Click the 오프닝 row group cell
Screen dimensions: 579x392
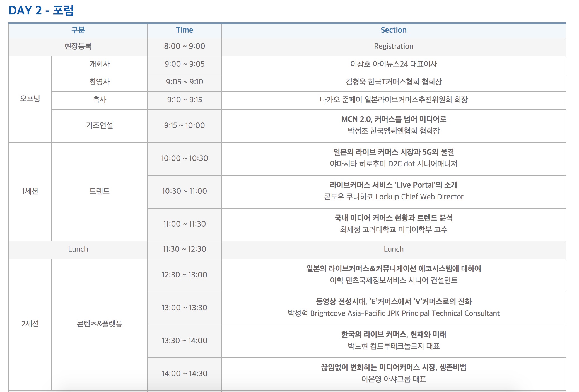(30, 99)
